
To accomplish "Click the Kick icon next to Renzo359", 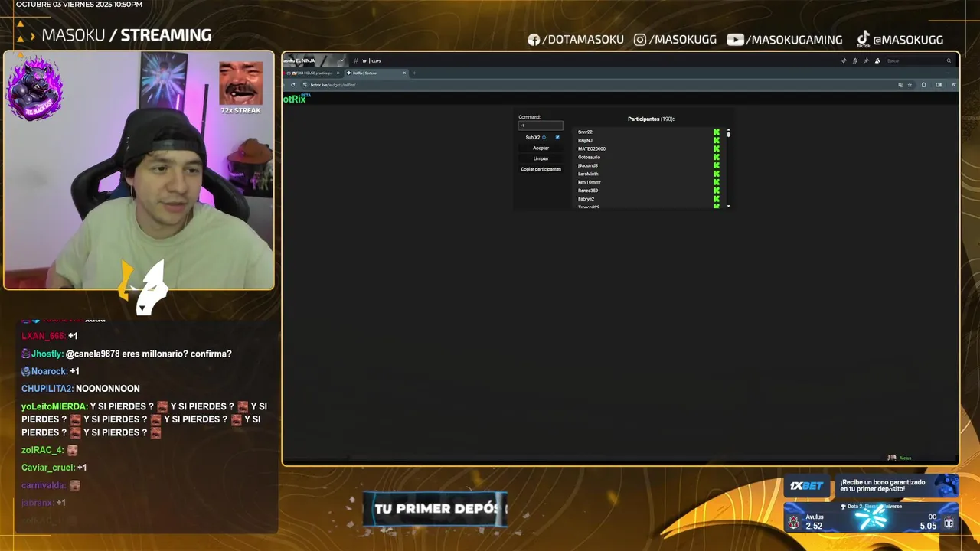I will point(717,191).
